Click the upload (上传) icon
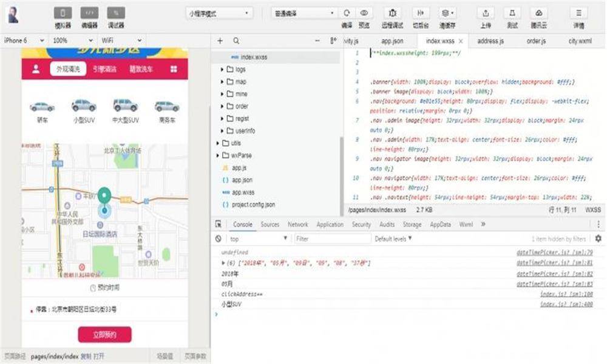The image size is (607, 364). pyautogui.click(x=486, y=13)
